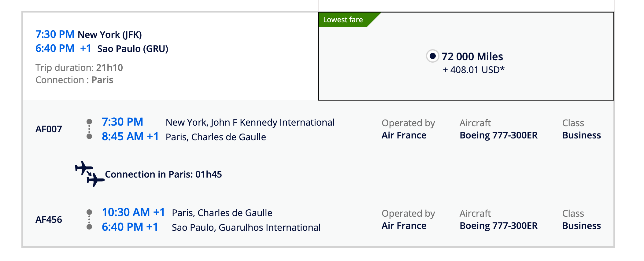Select the 72 000 Miles fare option
The image size is (644, 261).
472,56
